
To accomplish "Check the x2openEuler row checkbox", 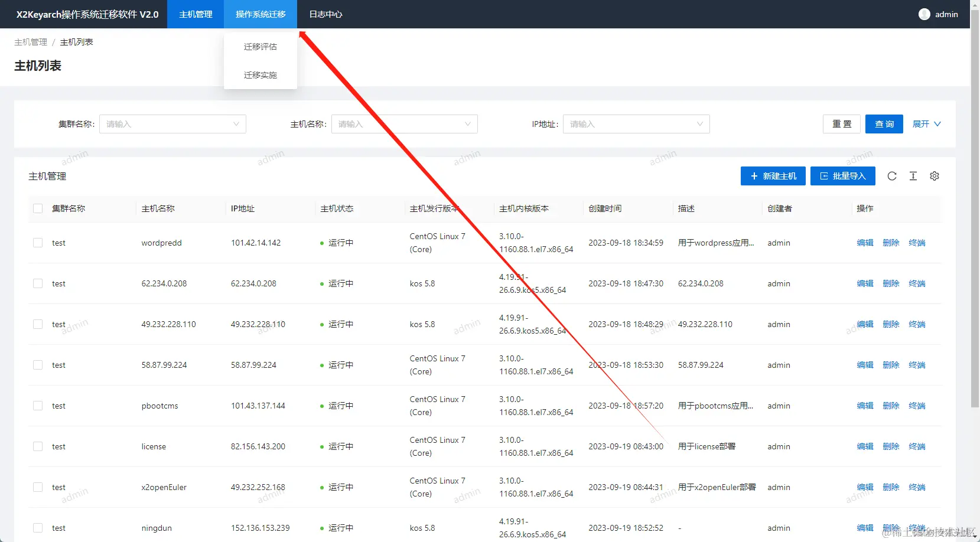I will pyautogui.click(x=38, y=487).
